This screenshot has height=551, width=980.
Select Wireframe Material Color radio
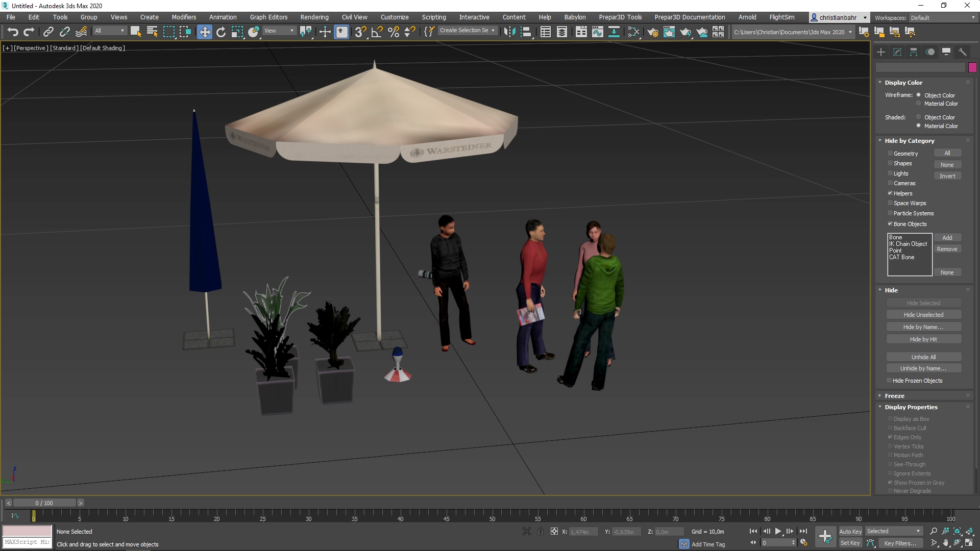coord(918,104)
